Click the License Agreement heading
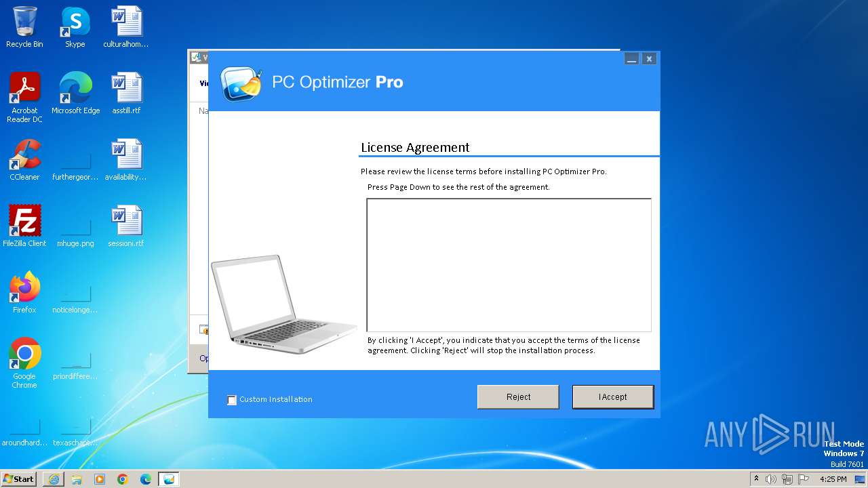Image resolution: width=868 pixels, height=488 pixels. click(x=415, y=147)
